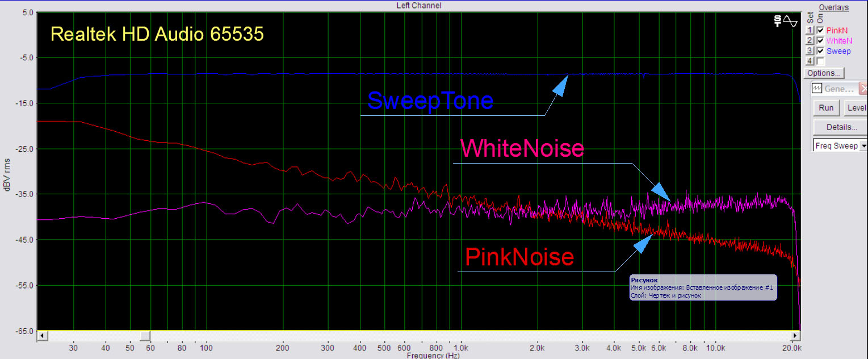Expand the Freq Sweep dropdown
Viewport: 868px width, 359px height.
[863, 146]
